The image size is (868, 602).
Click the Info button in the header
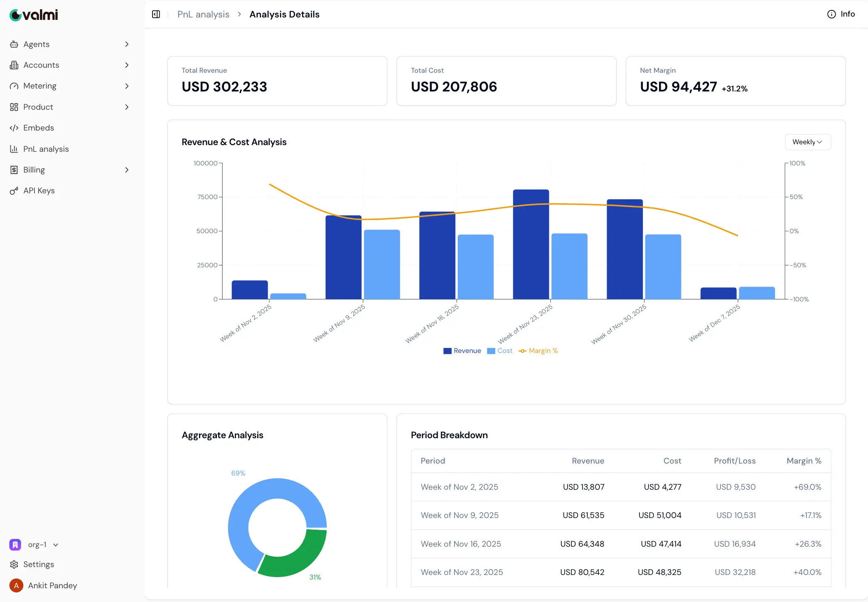coord(841,14)
